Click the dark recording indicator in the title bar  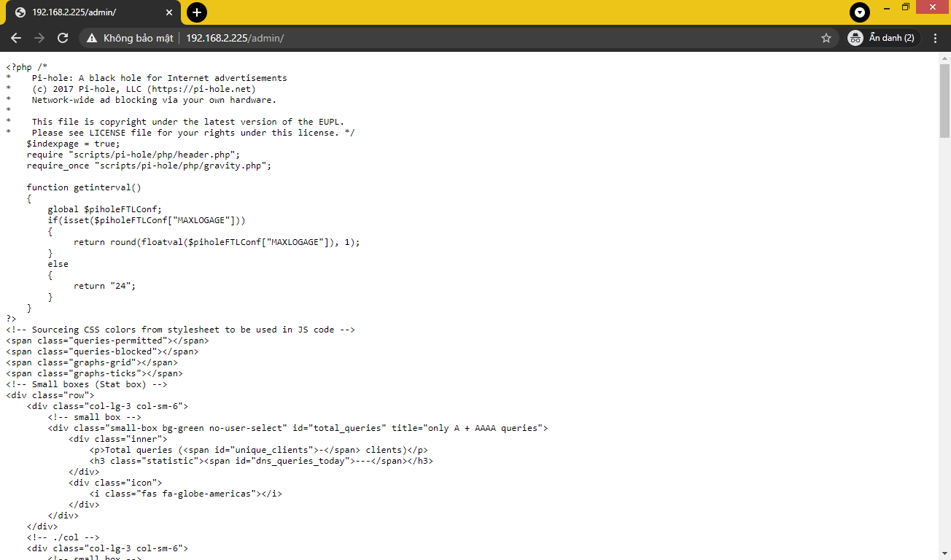point(859,12)
